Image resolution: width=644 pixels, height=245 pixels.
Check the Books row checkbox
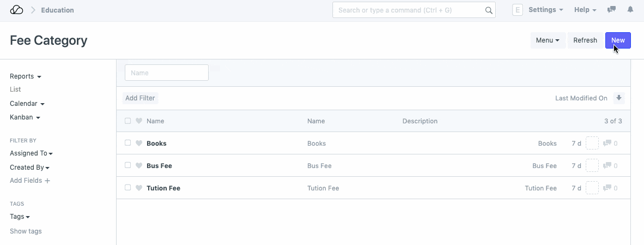pyautogui.click(x=127, y=143)
